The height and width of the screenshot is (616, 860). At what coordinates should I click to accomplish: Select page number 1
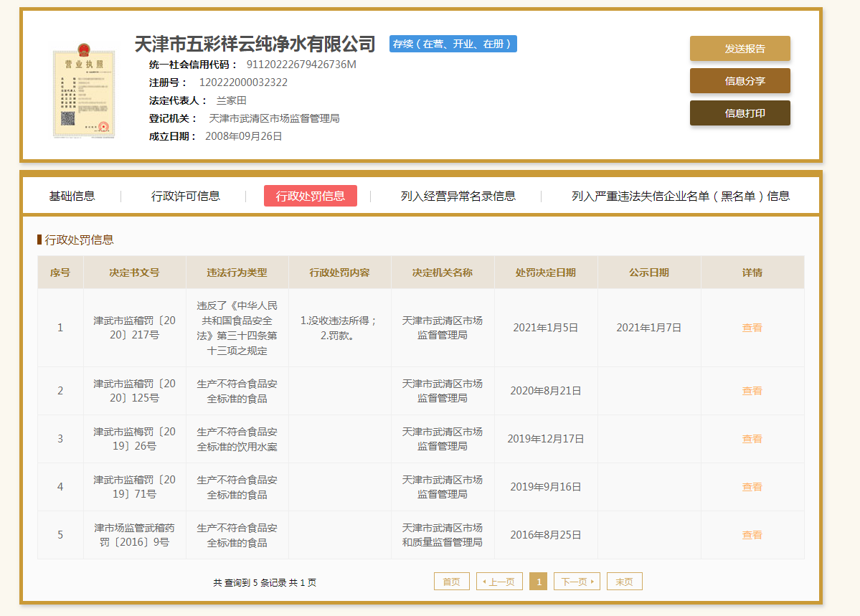click(x=539, y=582)
